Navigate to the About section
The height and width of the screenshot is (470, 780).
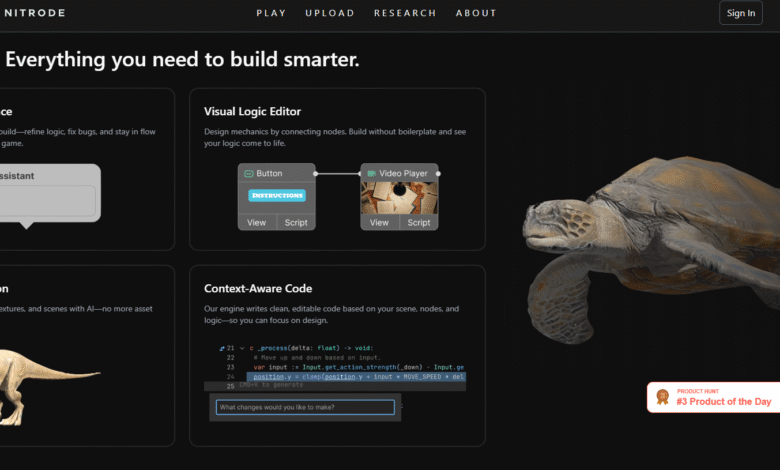pos(476,13)
